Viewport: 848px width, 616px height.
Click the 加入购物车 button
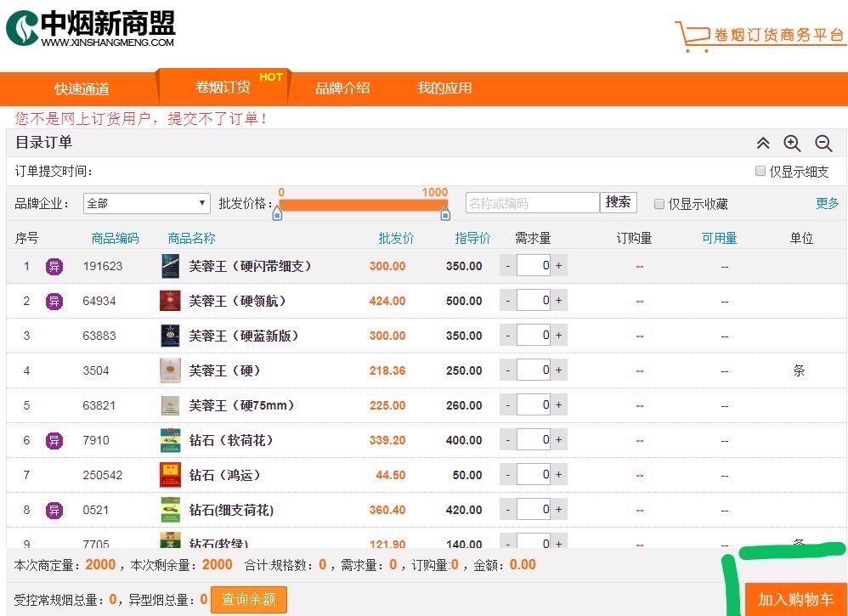(x=795, y=599)
